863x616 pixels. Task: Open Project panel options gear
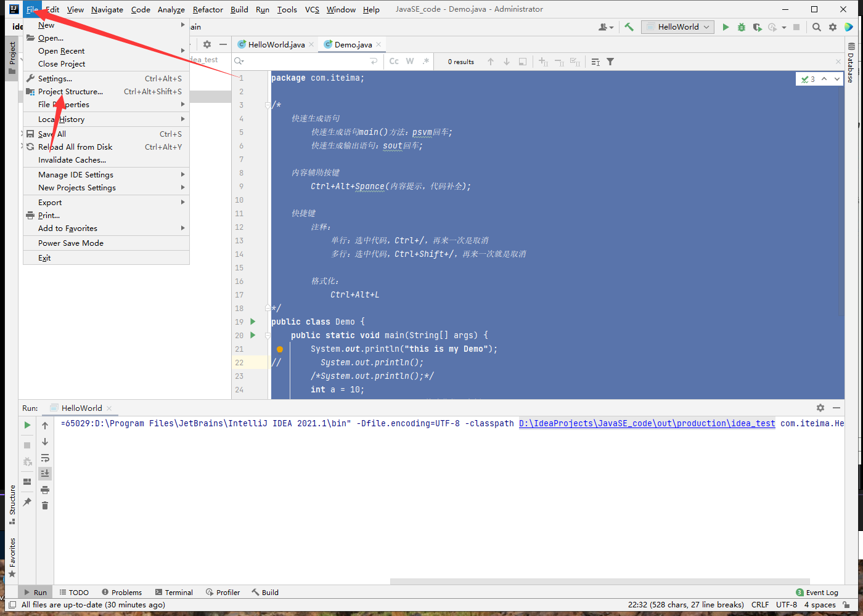[x=207, y=44]
